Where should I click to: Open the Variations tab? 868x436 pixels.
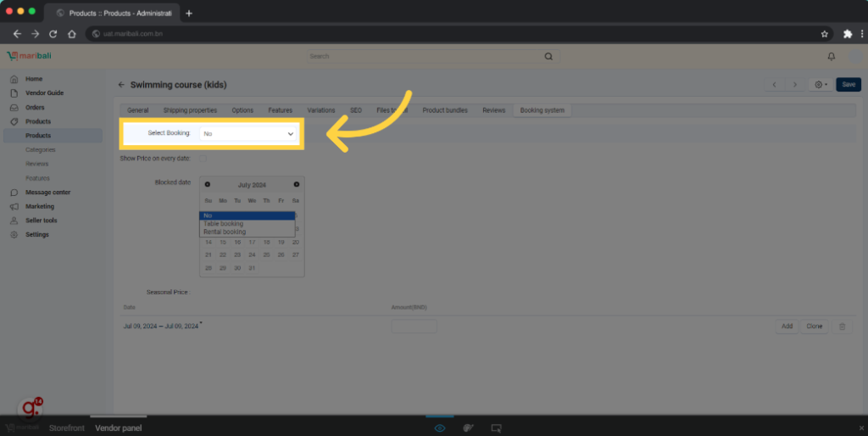point(321,110)
